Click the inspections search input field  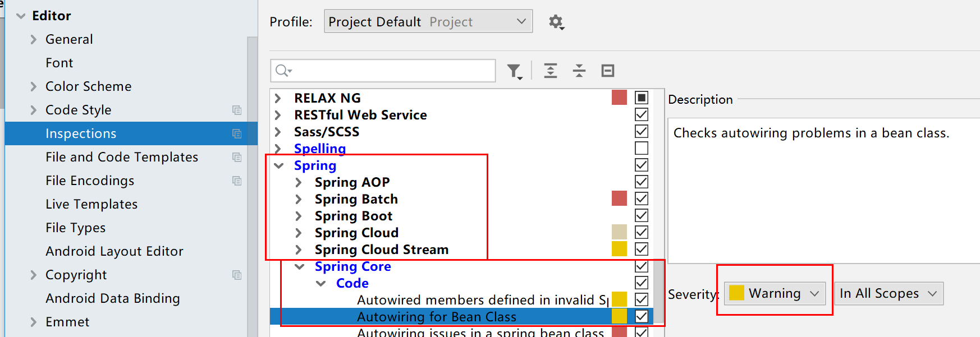point(383,71)
